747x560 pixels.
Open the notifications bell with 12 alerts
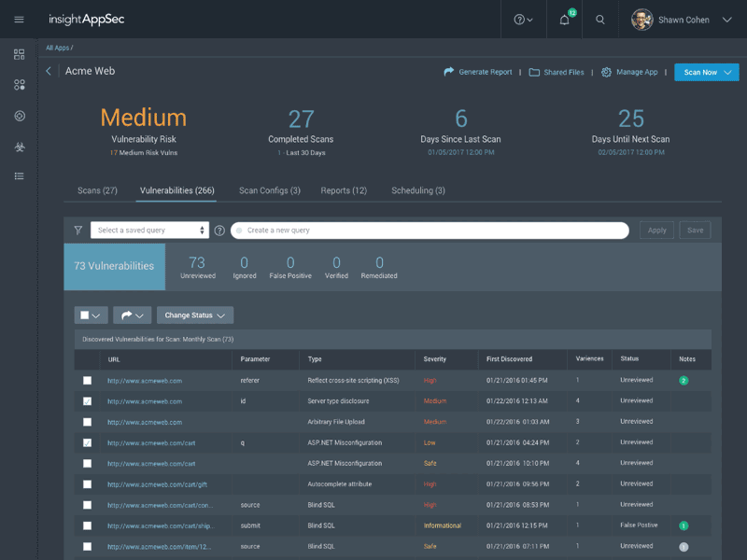(x=564, y=19)
